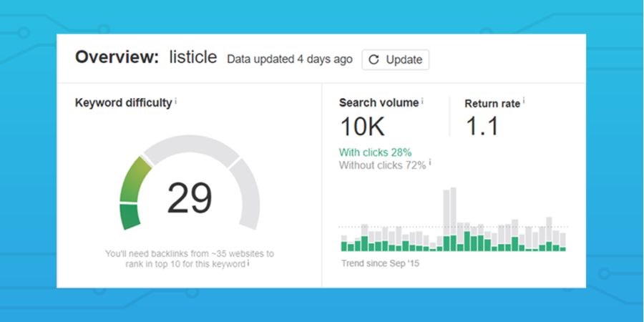The image size is (644, 322).
Task: Select the 1.1 return rate value
Action: coord(482,126)
